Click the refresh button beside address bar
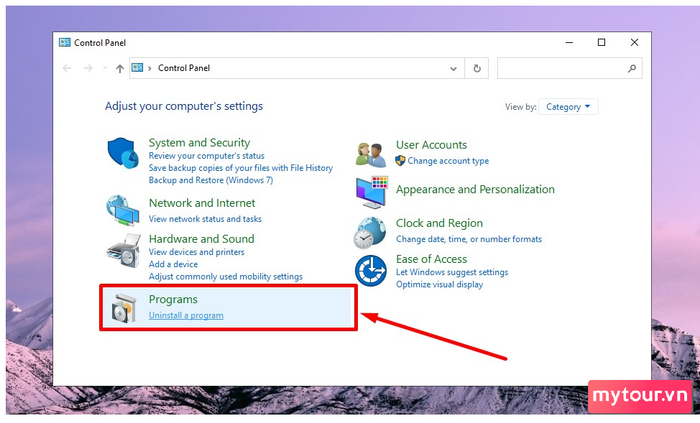700x423 pixels. pyautogui.click(x=477, y=68)
